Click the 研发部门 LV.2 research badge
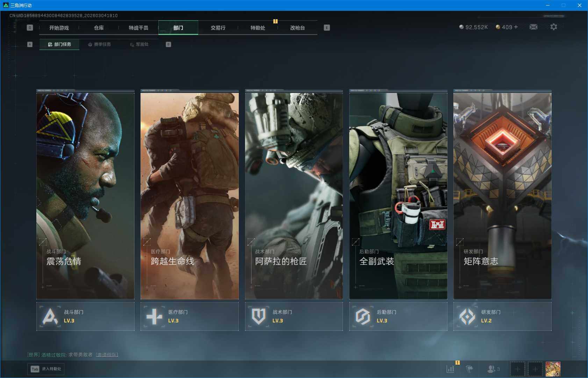The width and height of the screenshot is (588, 378). (x=502, y=317)
